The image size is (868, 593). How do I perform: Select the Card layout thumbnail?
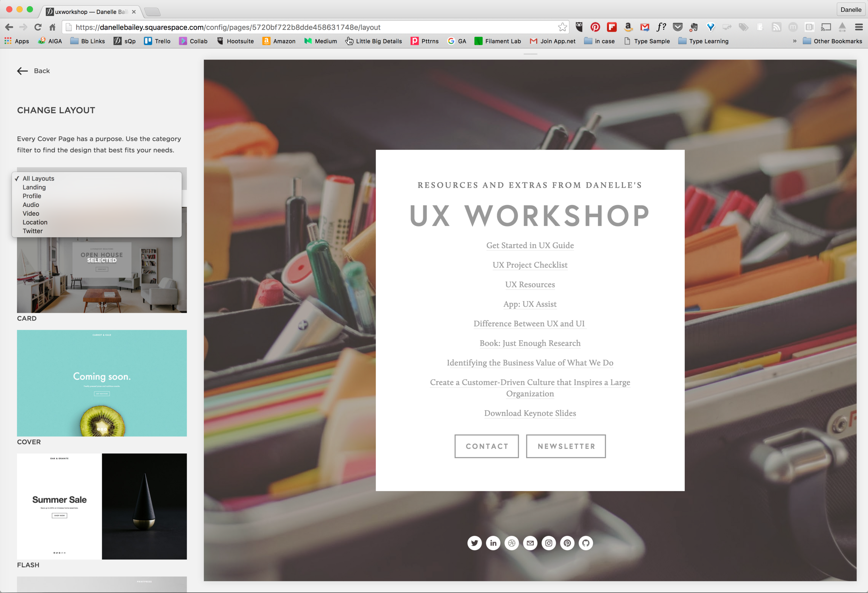click(102, 260)
